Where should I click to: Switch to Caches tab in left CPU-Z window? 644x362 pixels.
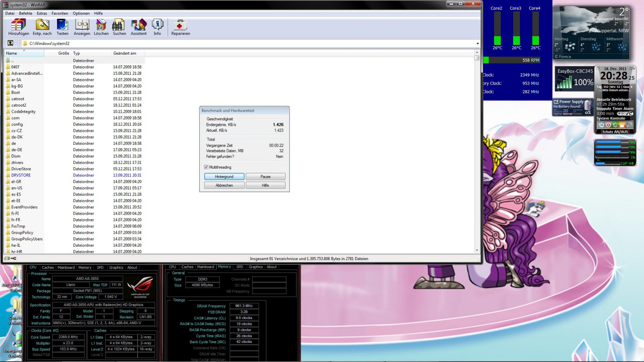coord(48,267)
